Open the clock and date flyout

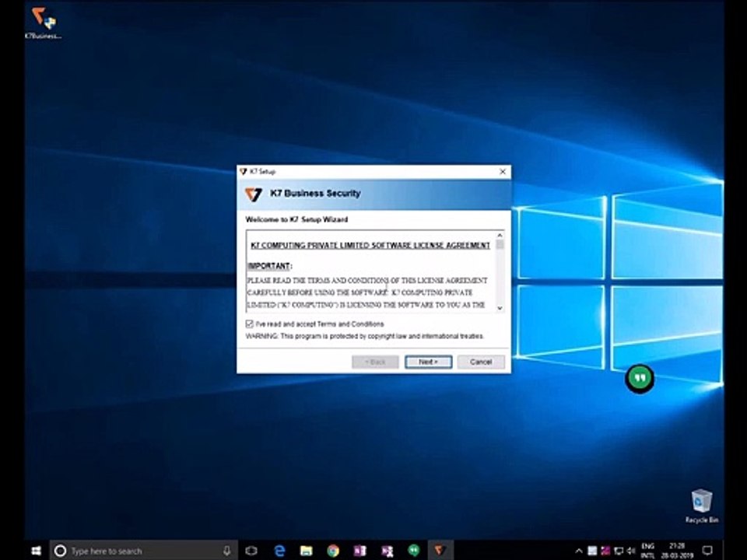pos(677,551)
